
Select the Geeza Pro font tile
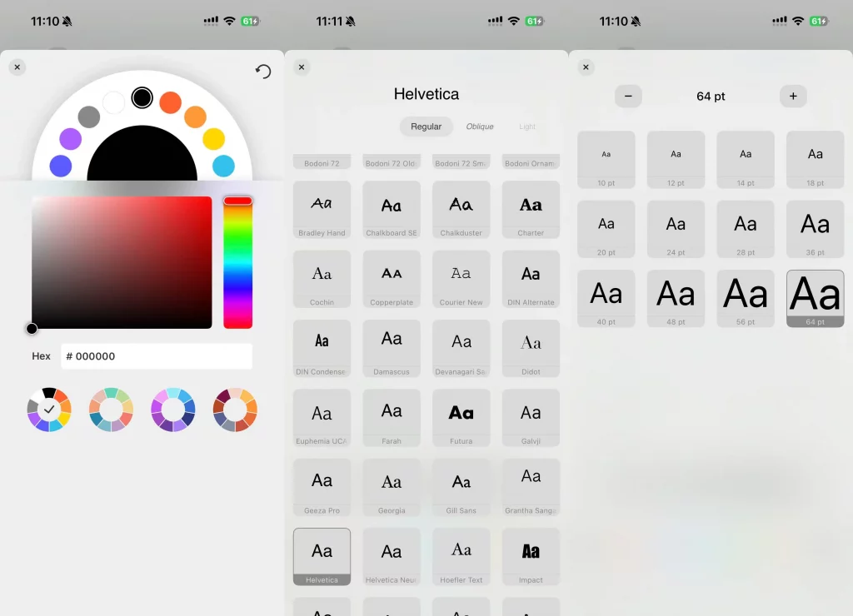pos(322,488)
